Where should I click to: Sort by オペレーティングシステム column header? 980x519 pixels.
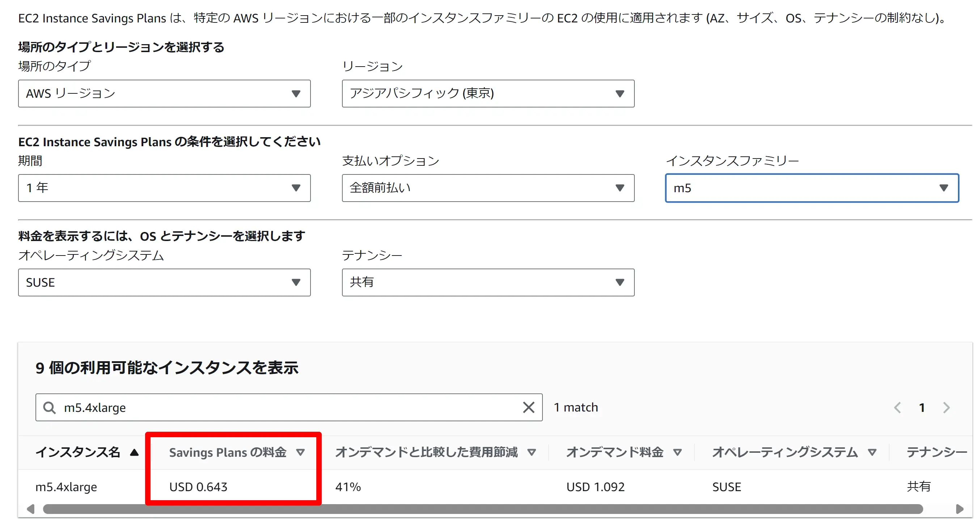[785, 452]
